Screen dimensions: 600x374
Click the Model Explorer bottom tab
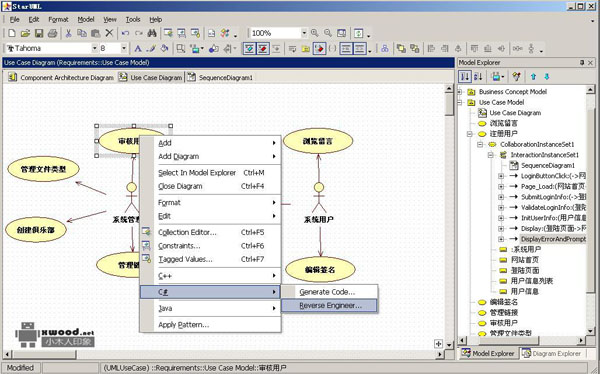coord(488,353)
